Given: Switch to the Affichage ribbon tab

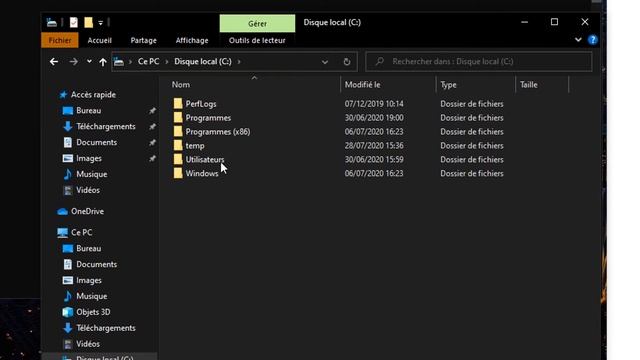Looking at the screenshot, I should point(192,40).
